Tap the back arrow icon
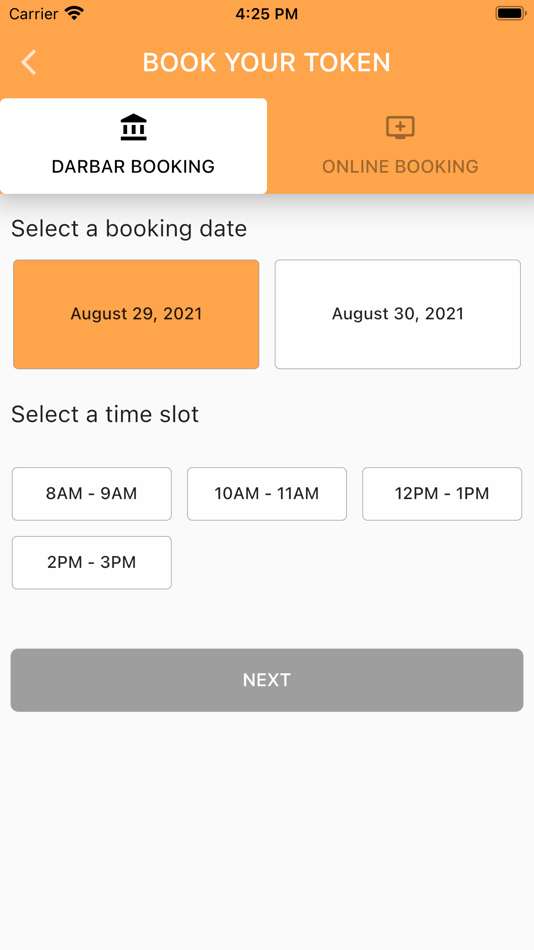The width and height of the screenshot is (534, 950). (28, 62)
